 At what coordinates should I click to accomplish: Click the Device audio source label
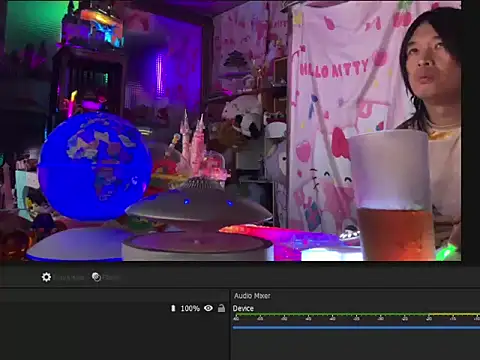pyautogui.click(x=243, y=308)
